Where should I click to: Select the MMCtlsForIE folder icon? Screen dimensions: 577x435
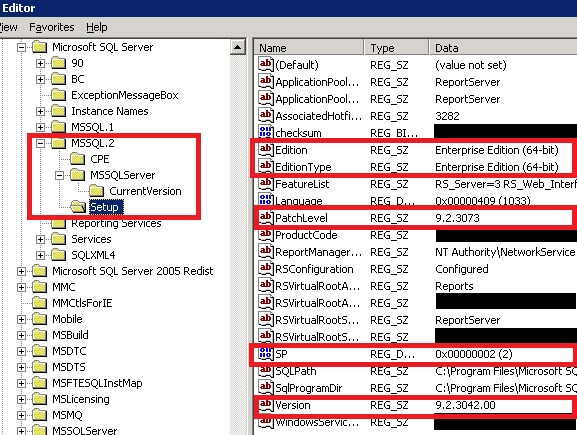40,303
